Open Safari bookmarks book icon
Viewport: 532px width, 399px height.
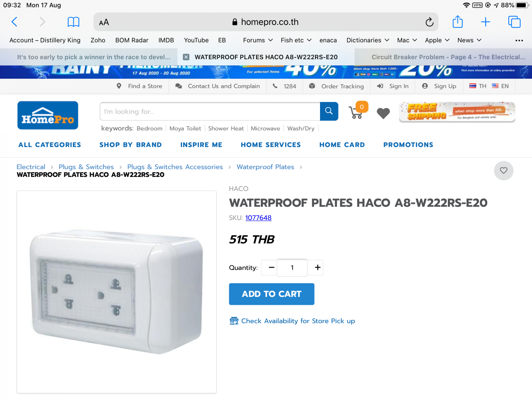pyautogui.click(x=73, y=22)
